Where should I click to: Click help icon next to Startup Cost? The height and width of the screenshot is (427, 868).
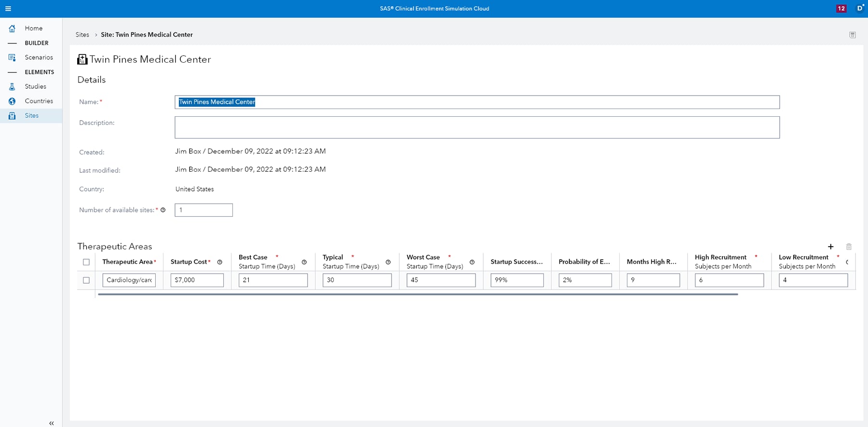coord(220,262)
